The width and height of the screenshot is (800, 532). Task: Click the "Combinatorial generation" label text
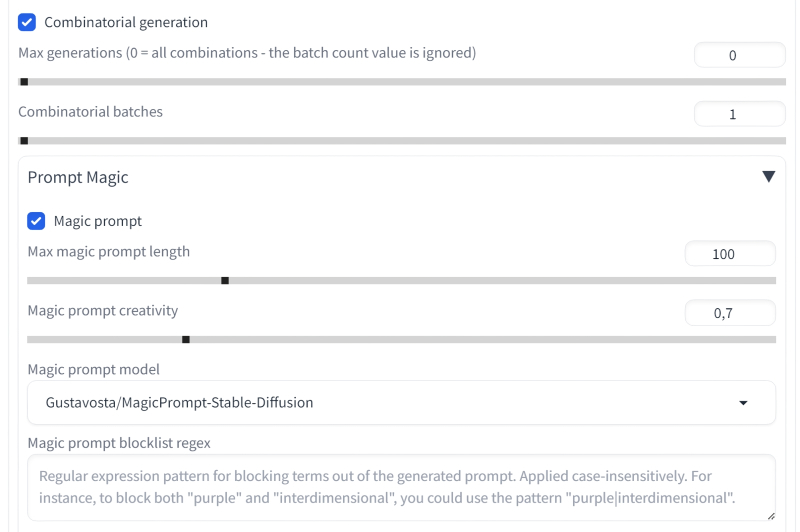pyautogui.click(x=126, y=22)
